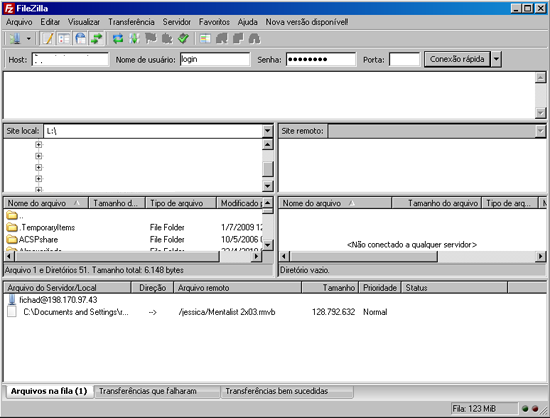The image size is (550, 418).
Task: Toggle synchronized browsing icon
Action: (238, 39)
